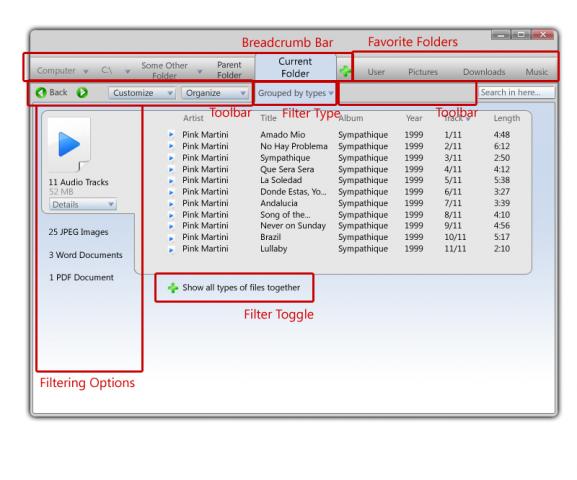Open the Organize dropdown
The image size is (577, 480).
pyautogui.click(x=215, y=93)
